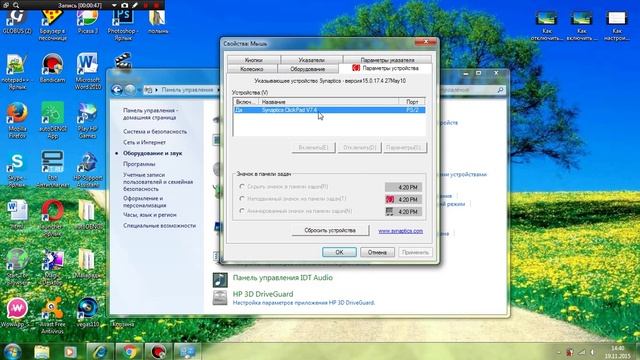The height and width of the screenshot is (360, 640).
Task: Open Windows Explorer folder in the taskbar
Action: point(41,351)
